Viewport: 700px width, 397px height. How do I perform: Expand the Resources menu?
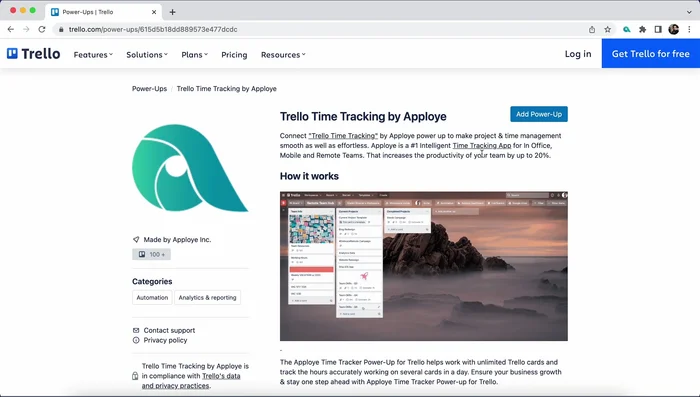283,54
